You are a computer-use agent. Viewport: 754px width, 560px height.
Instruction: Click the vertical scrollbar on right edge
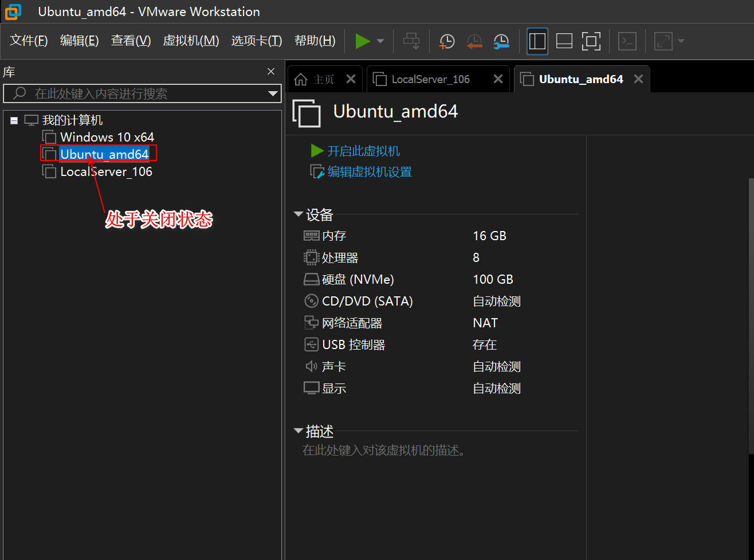point(751,315)
